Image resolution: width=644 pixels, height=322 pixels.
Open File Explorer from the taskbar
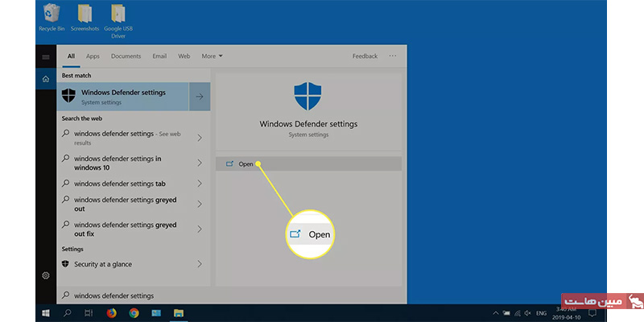pyautogui.click(x=179, y=313)
